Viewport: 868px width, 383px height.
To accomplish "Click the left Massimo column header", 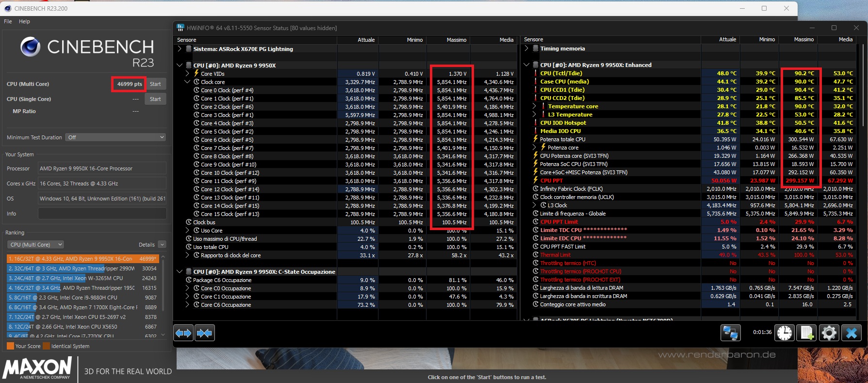I will [x=448, y=40].
